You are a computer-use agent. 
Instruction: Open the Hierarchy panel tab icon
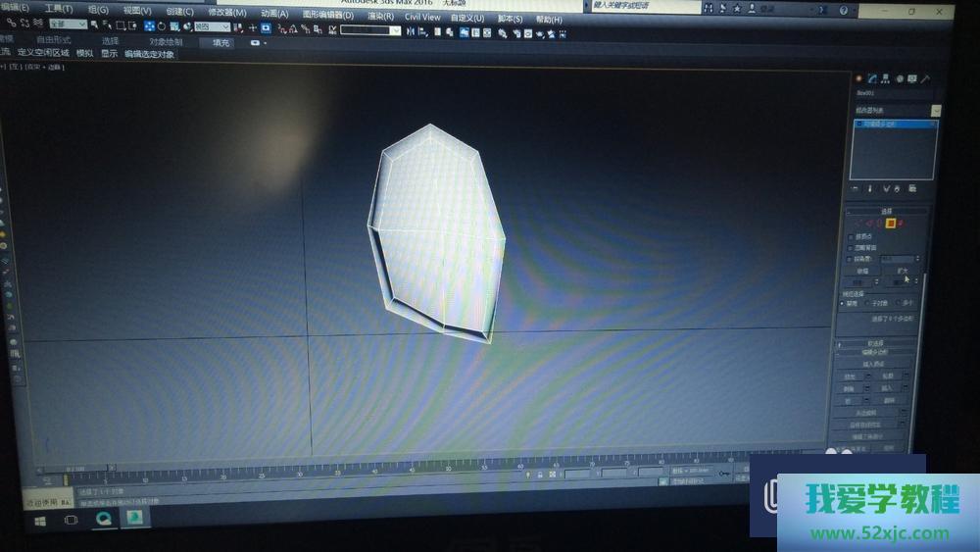885,78
